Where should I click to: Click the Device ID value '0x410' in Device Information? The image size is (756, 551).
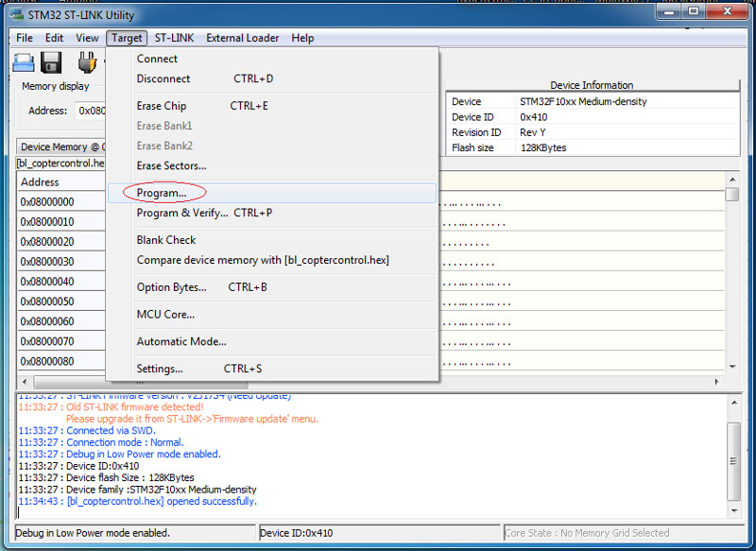point(534,117)
